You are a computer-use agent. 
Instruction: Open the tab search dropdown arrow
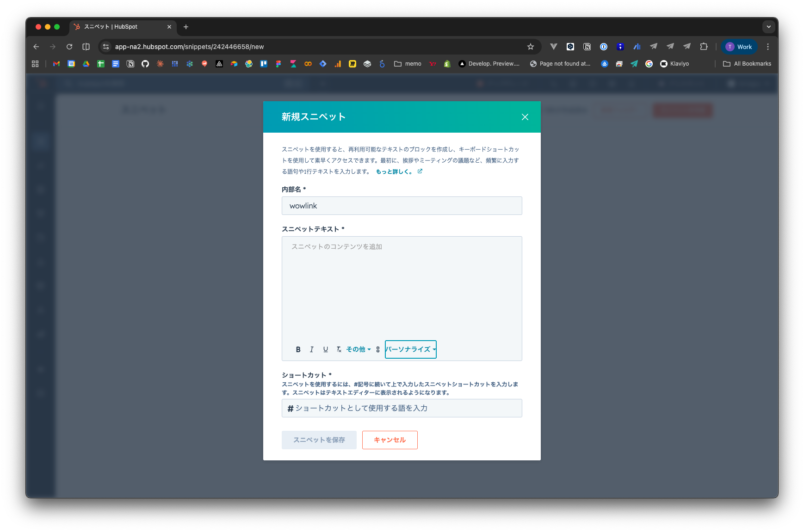click(x=769, y=27)
